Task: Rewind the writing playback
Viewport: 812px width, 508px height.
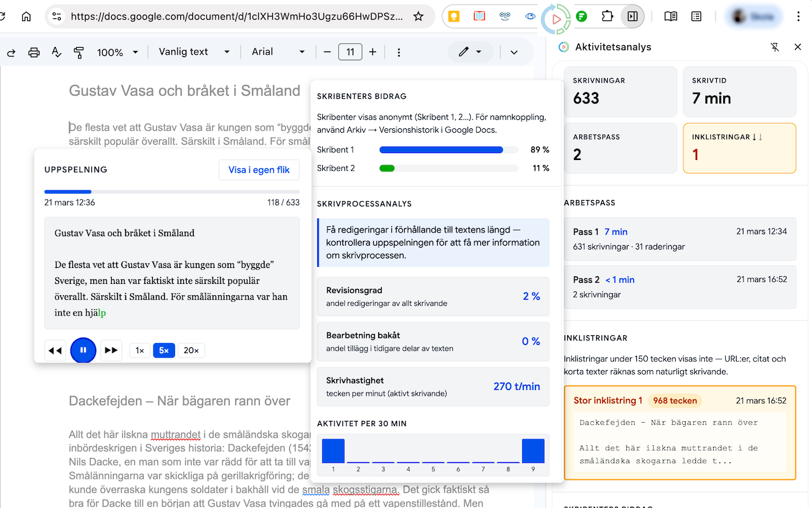Action: point(55,351)
